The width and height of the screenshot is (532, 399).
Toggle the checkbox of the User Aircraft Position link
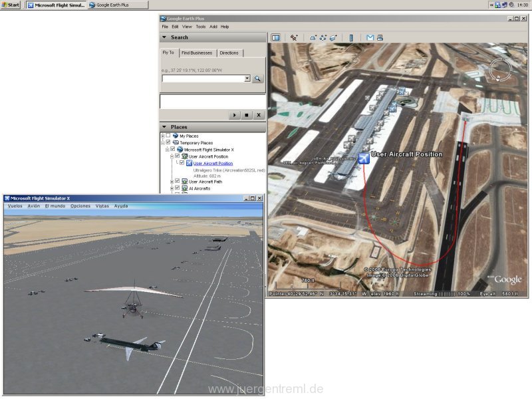[182, 163]
